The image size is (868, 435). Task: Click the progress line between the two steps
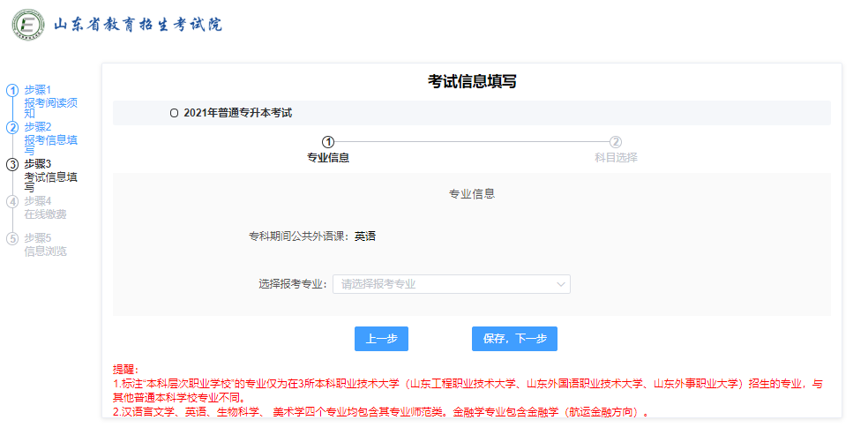click(472, 141)
